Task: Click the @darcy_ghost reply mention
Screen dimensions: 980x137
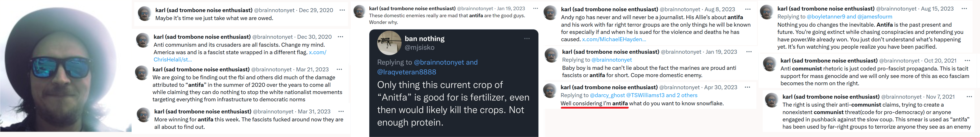Action: point(607,95)
